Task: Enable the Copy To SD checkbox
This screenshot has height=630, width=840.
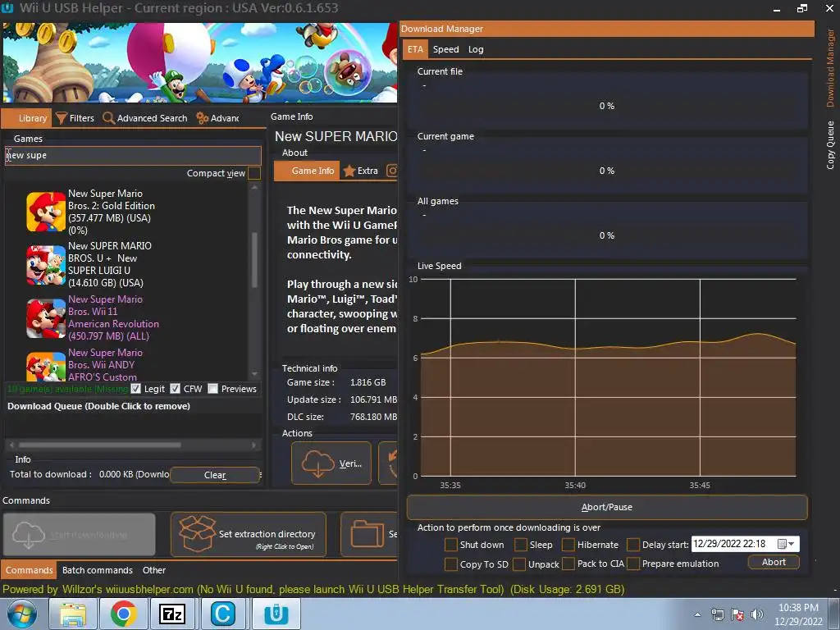Action: [x=451, y=564]
